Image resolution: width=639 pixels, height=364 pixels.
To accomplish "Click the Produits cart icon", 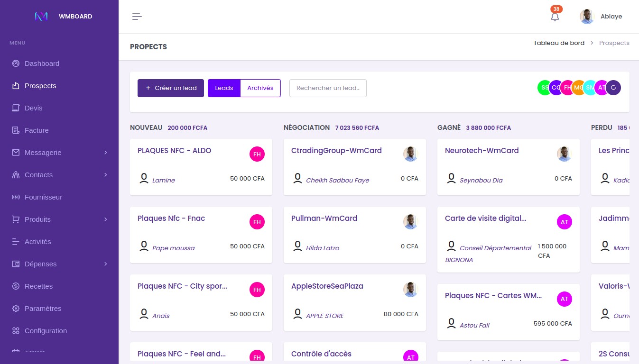I will [16, 219].
